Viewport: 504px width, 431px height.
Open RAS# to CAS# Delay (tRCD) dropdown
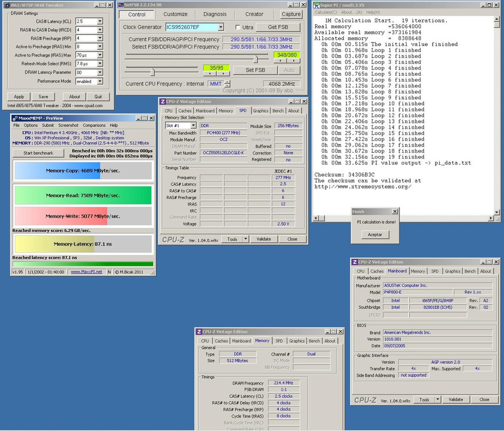[x=100, y=30]
